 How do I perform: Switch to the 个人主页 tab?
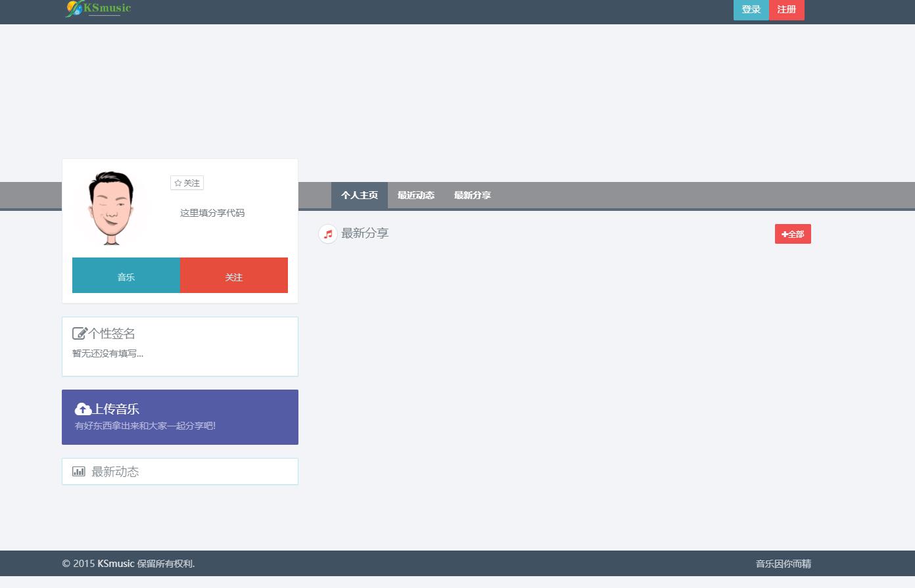point(359,195)
